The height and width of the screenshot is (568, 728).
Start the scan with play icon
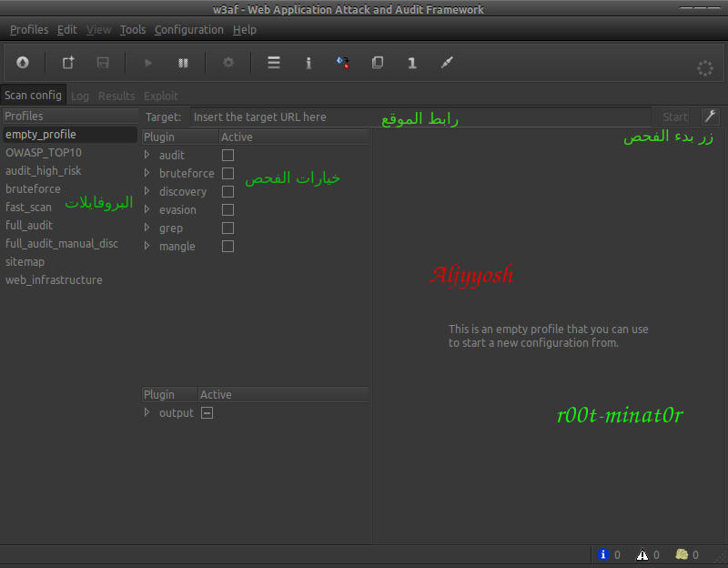coord(148,63)
